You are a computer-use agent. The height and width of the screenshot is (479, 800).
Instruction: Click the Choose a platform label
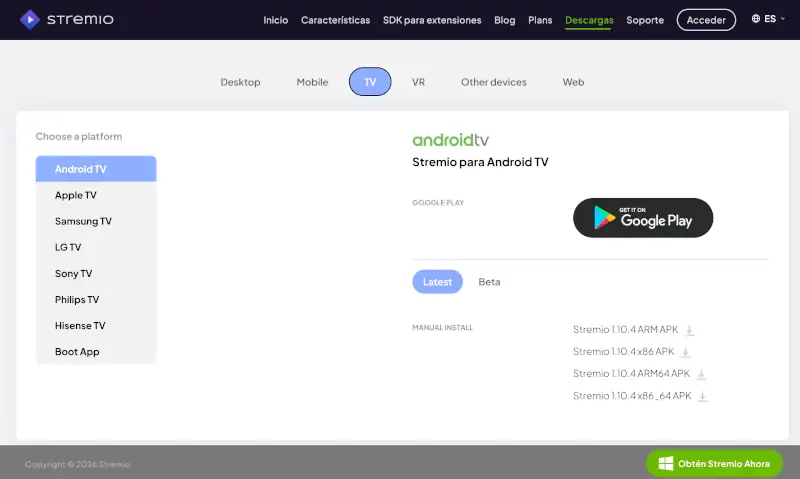[x=79, y=136]
